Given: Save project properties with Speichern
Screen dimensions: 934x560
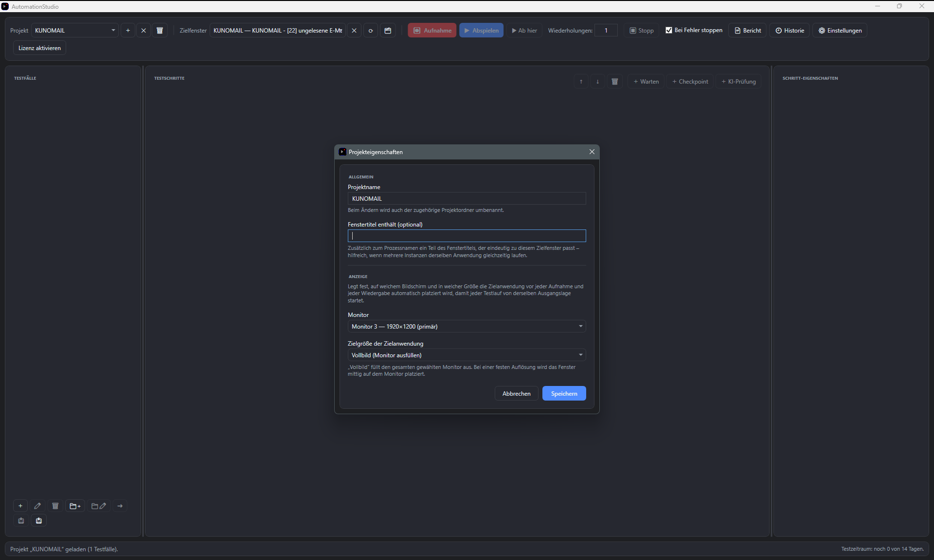Looking at the screenshot, I should (564, 393).
